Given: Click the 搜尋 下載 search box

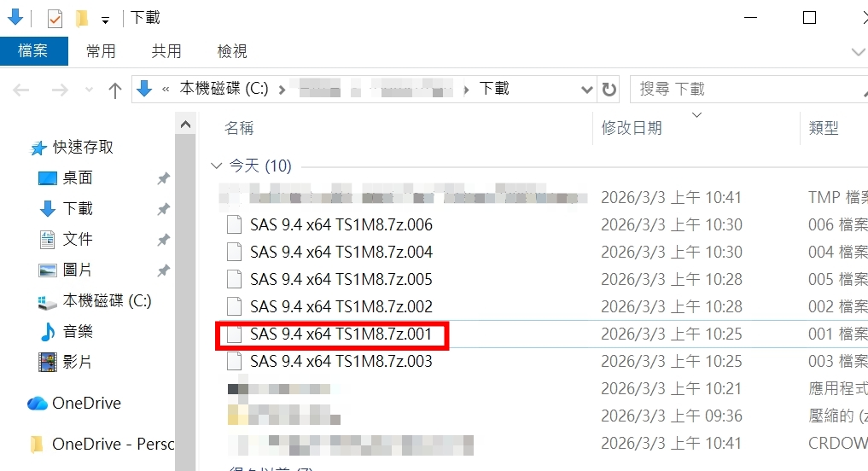Looking at the screenshot, I should tap(749, 89).
